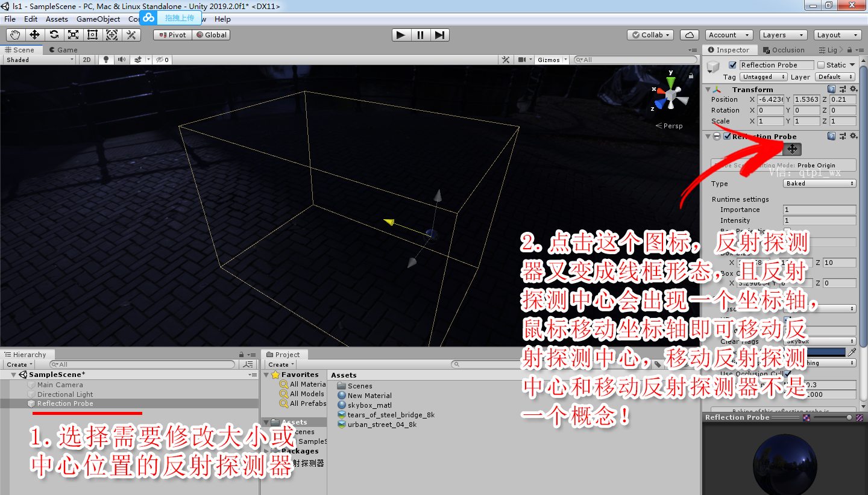Open the Default layer dropdown
Image resolution: width=868 pixels, height=495 pixels.
tap(835, 76)
